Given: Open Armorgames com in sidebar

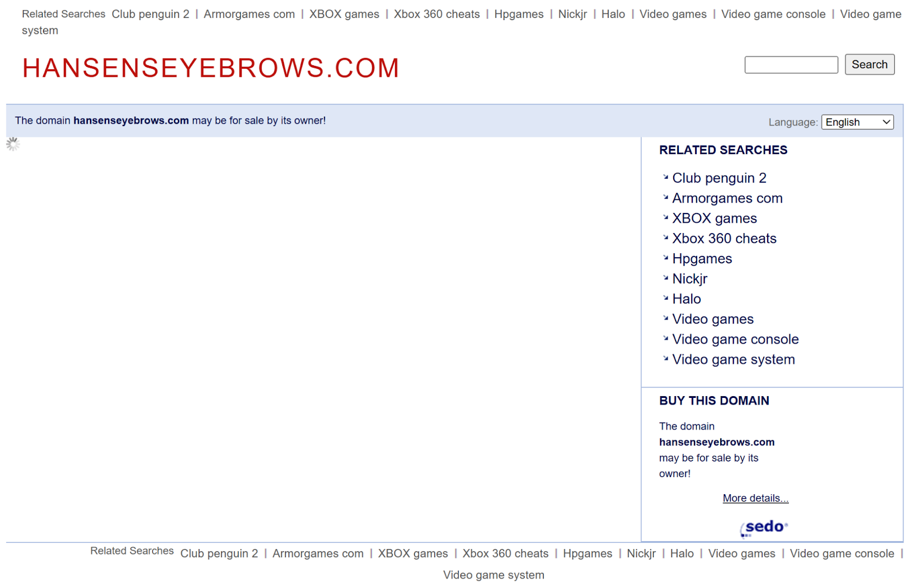Looking at the screenshot, I should 727,198.
